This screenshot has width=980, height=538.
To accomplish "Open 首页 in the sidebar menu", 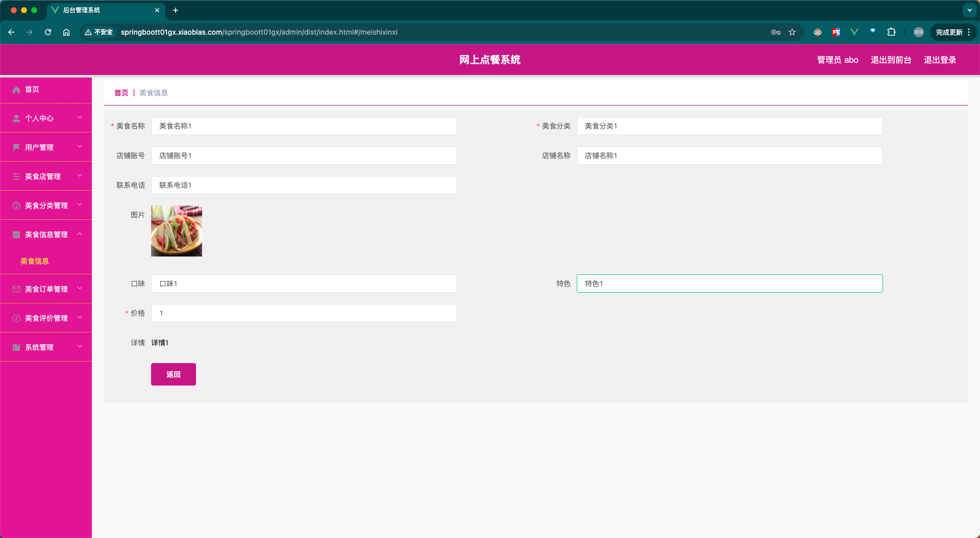I will click(x=46, y=90).
